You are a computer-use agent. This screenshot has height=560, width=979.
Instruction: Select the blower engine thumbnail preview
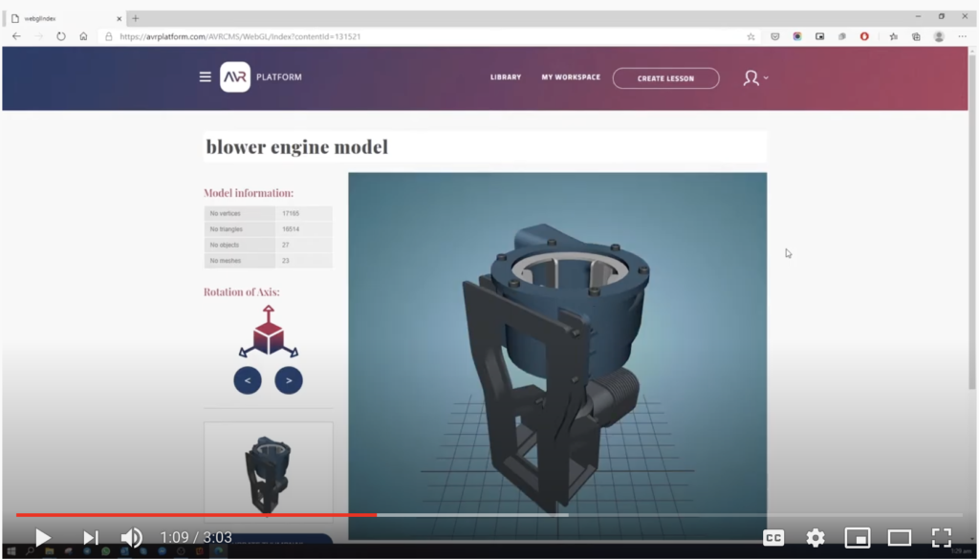pos(268,473)
